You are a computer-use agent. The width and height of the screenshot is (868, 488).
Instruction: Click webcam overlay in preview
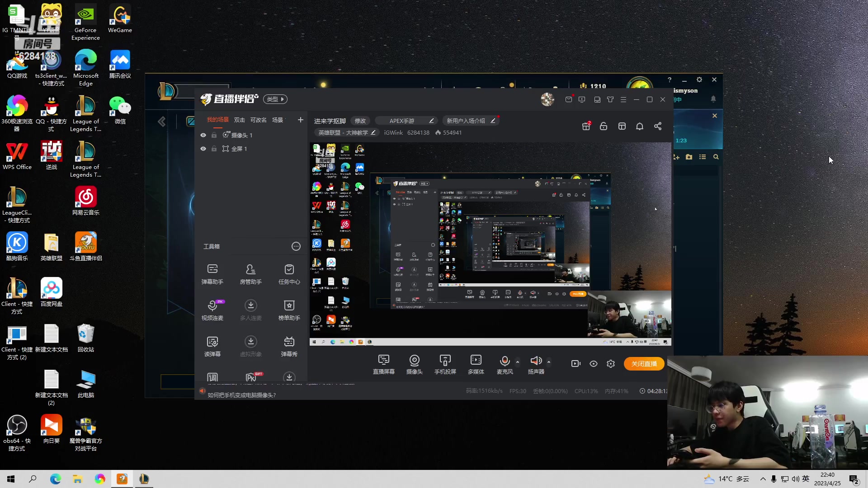point(629,314)
